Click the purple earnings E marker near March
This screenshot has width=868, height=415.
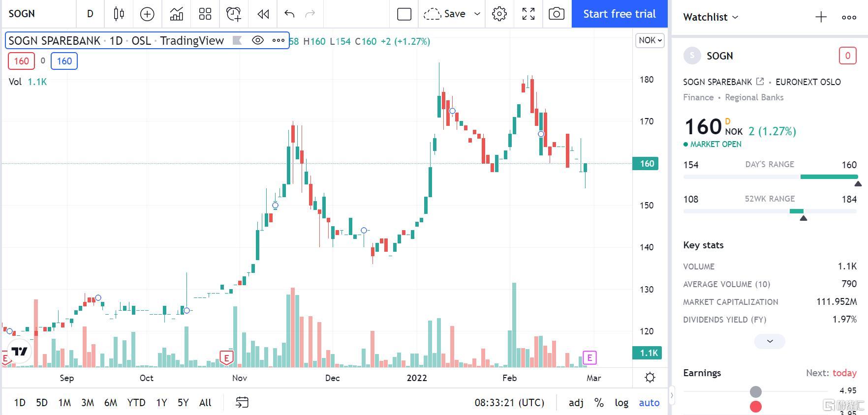click(x=589, y=357)
